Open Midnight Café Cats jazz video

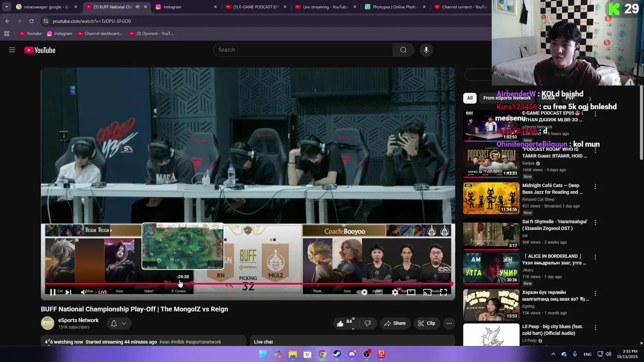(x=491, y=198)
